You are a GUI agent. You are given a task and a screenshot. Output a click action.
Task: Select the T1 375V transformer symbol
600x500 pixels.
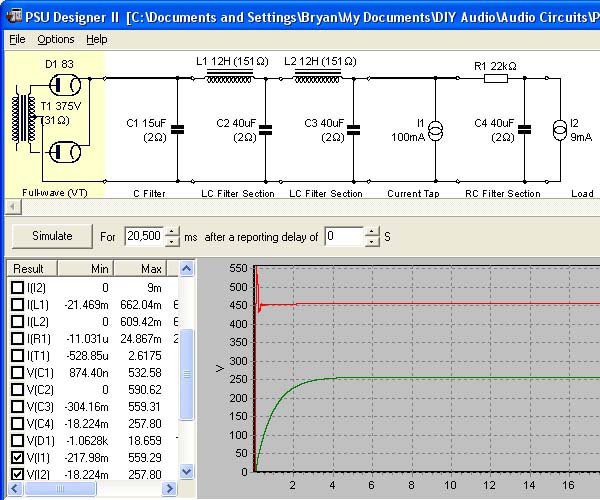(24, 119)
